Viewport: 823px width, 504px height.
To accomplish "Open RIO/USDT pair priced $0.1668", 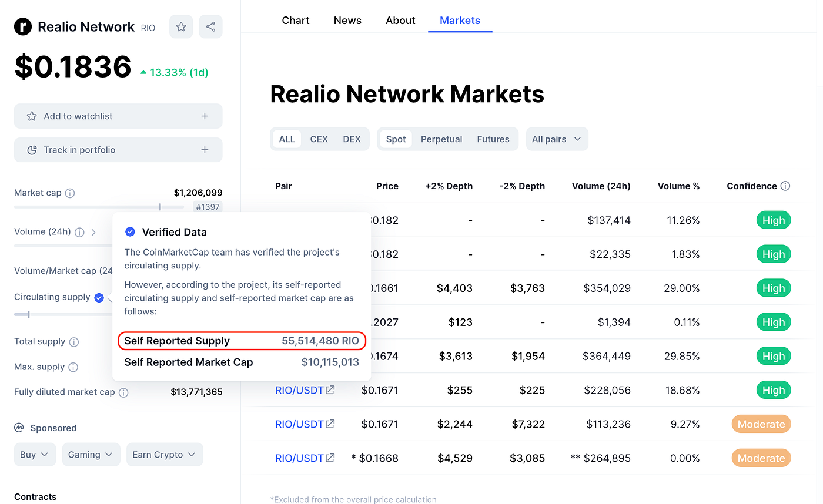I will pos(299,458).
